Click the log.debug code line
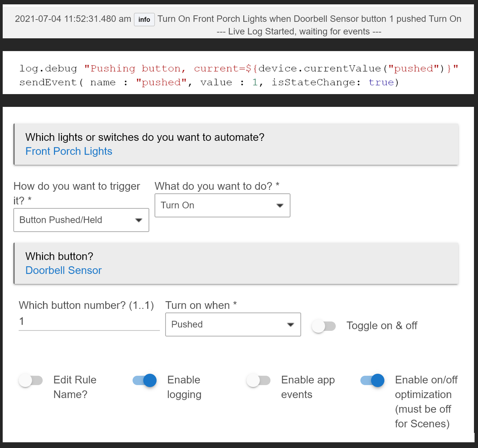The width and height of the screenshot is (478, 448). [239, 69]
